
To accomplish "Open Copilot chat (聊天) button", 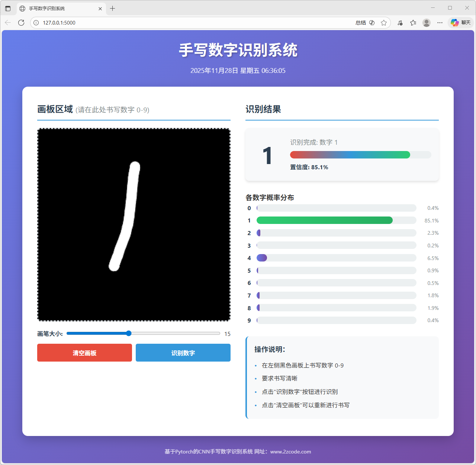I will pos(461,23).
